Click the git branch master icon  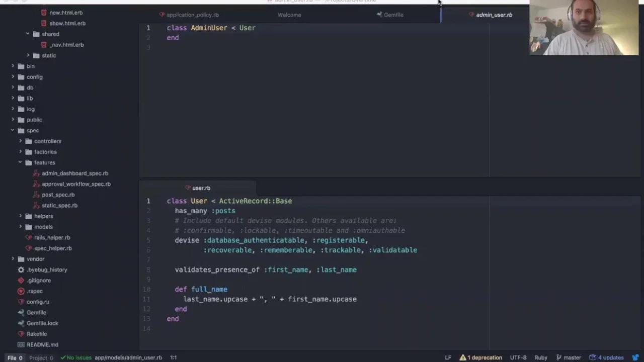(x=558, y=357)
